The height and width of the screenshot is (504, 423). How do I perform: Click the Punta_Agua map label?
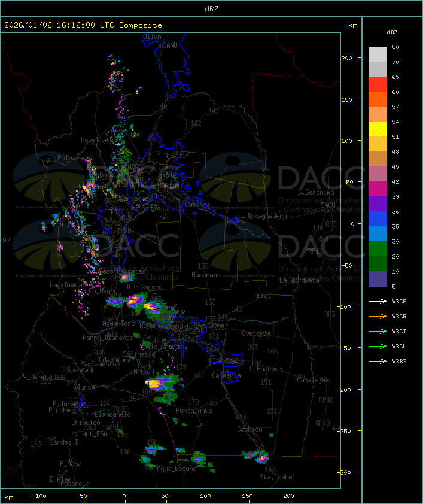[194, 411]
